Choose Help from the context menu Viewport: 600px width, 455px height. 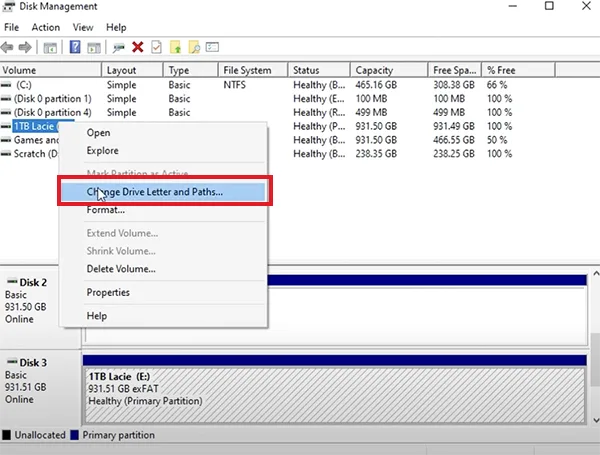(163, 316)
